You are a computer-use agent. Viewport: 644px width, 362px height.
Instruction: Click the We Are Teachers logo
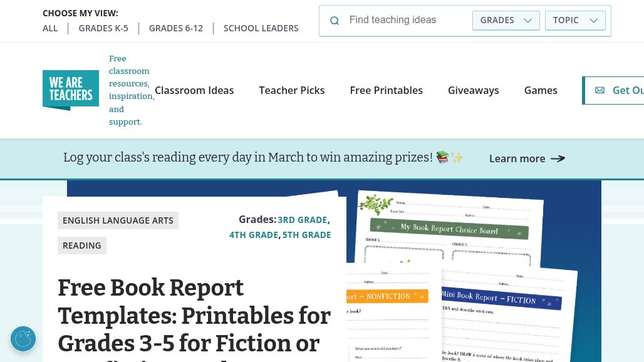tap(71, 90)
